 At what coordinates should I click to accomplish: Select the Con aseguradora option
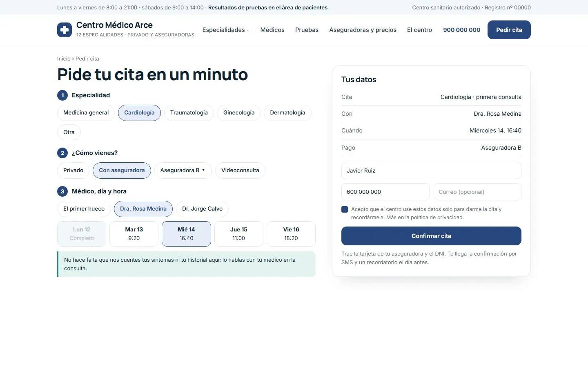pyautogui.click(x=122, y=171)
